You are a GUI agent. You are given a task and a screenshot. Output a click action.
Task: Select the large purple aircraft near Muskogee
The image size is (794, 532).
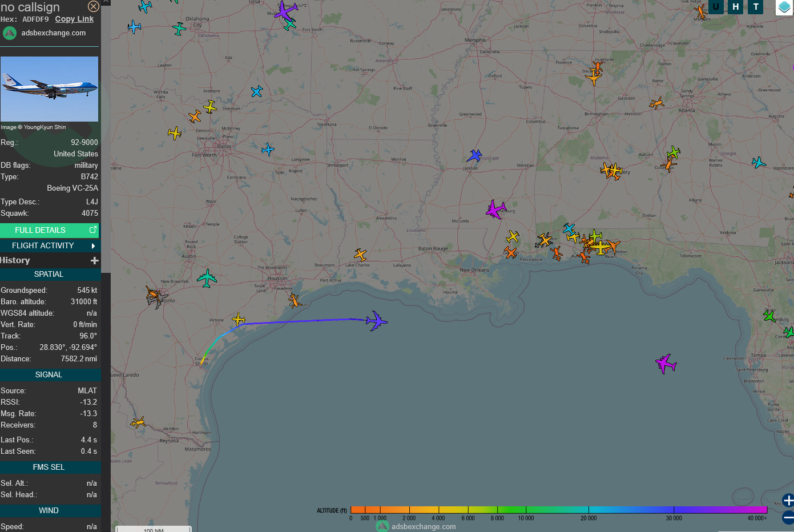click(x=285, y=10)
